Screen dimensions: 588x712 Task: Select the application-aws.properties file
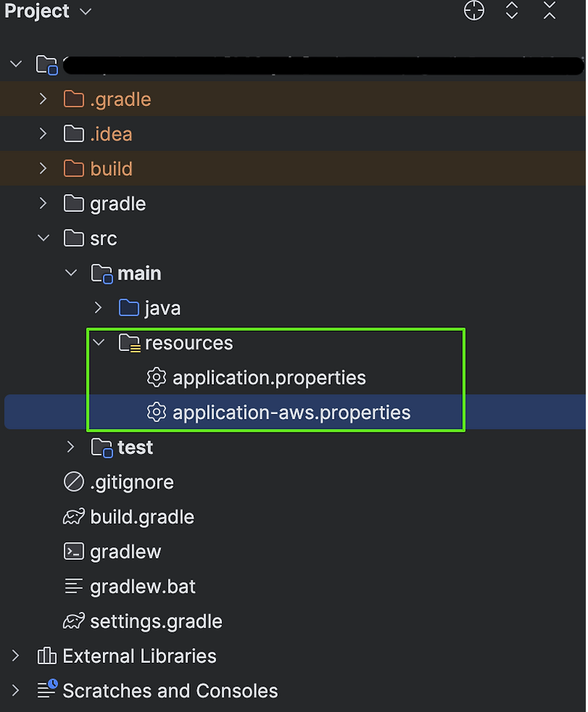point(292,412)
